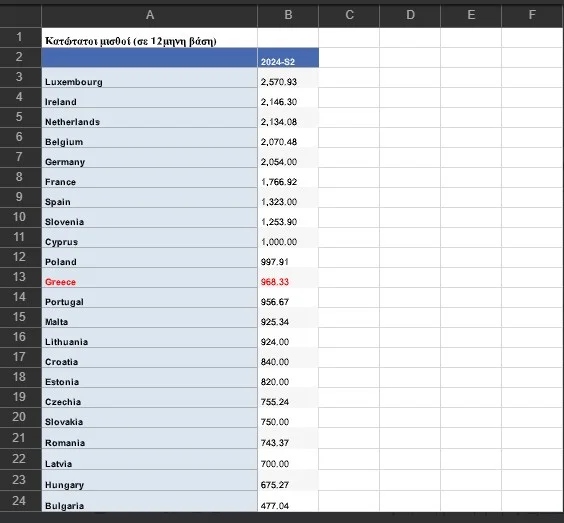Select row 13 header
Viewport: 564px width, 523px height.
[21, 277]
